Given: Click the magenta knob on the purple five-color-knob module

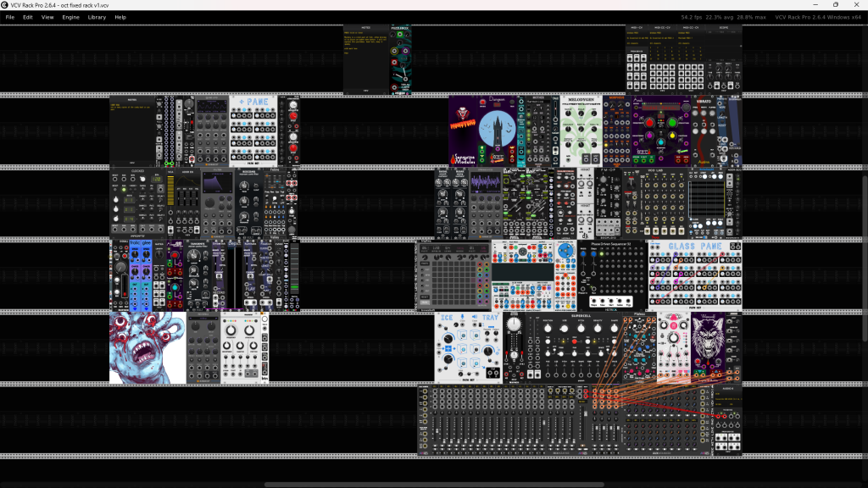Looking at the screenshot, I should tap(648, 136).
